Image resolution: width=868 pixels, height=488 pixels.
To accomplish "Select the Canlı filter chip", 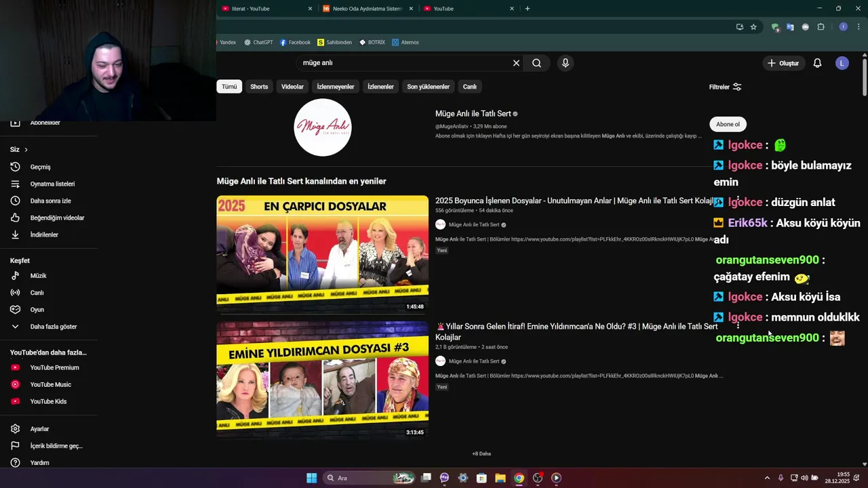I will (x=470, y=87).
